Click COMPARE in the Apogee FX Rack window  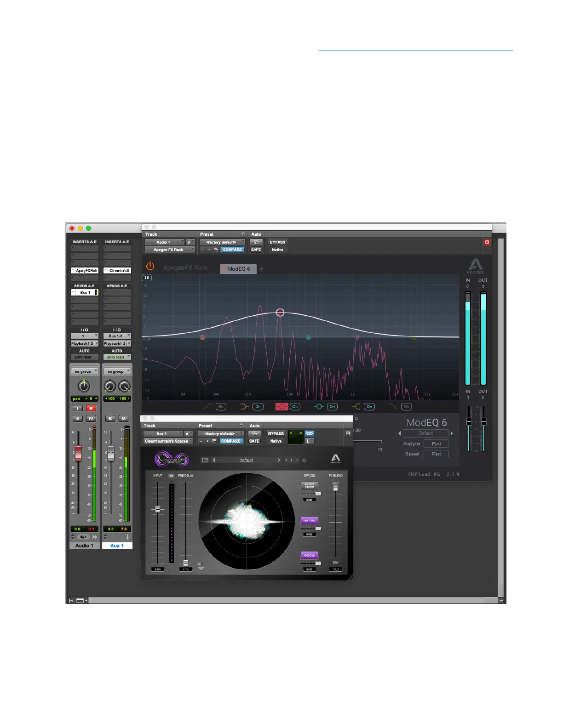(233, 250)
